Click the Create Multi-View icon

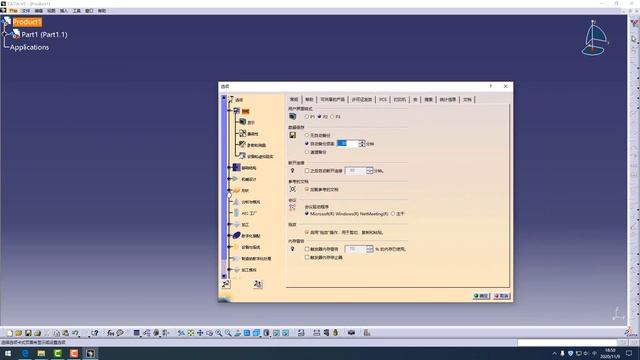pyautogui.click(x=247, y=333)
